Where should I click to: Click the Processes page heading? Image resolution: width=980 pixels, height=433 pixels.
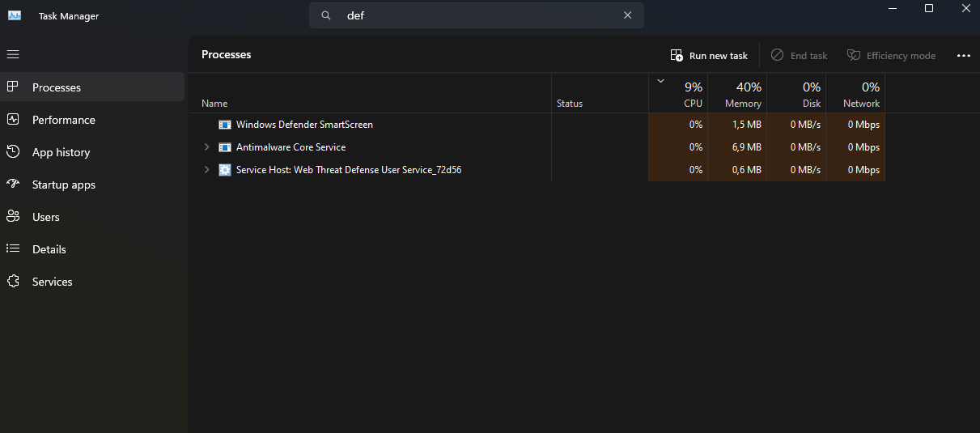pyautogui.click(x=227, y=54)
